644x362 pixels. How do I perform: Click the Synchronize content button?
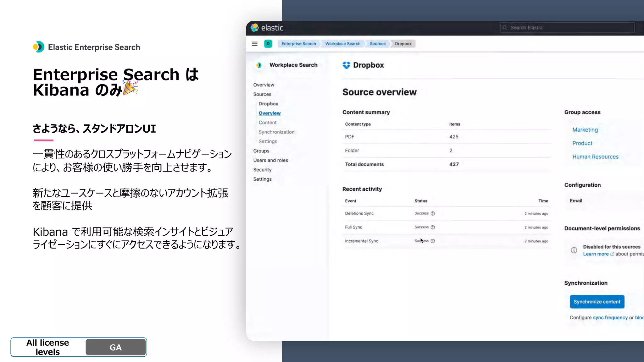pyautogui.click(x=597, y=302)
